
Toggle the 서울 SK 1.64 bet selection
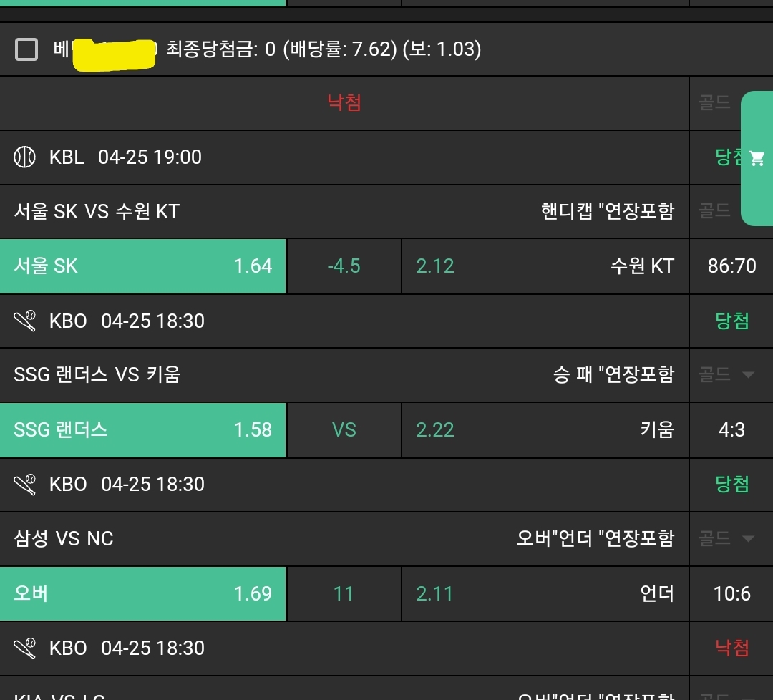click(142, 266)
